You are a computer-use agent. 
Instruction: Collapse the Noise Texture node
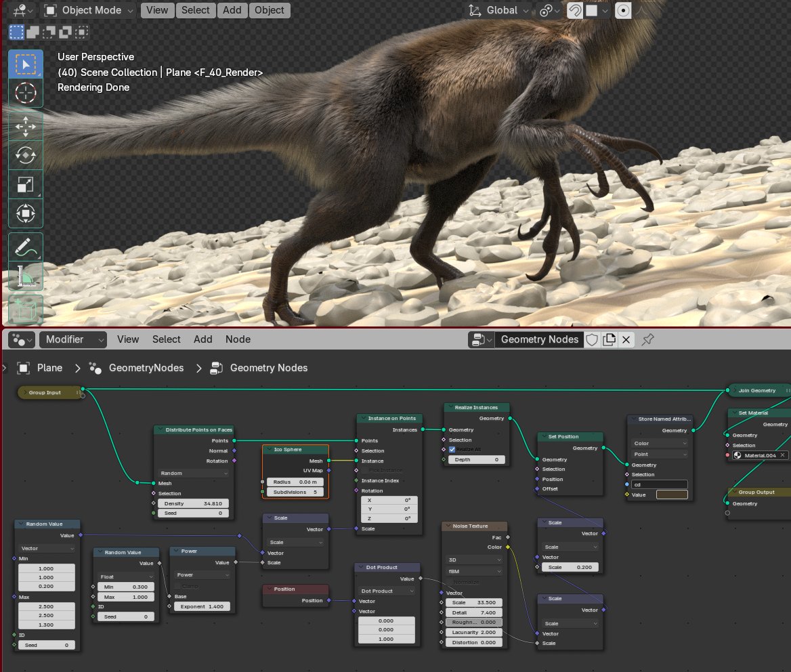pyautogui.click(x=448, y=526)
